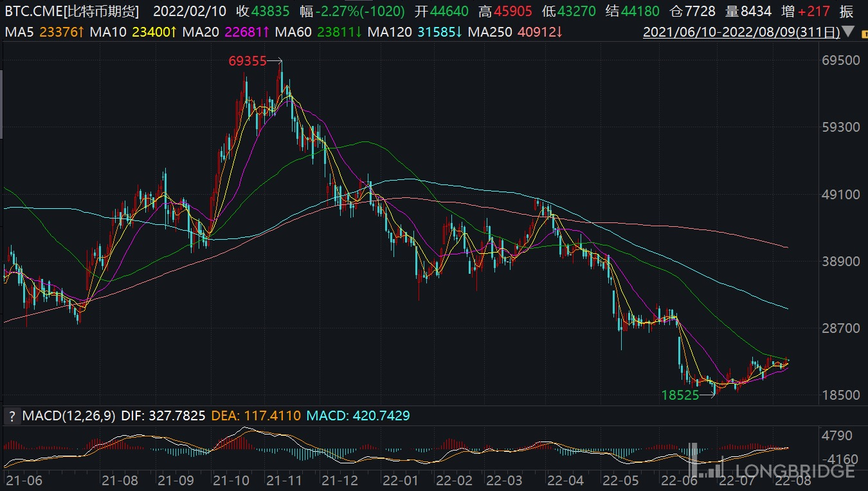Viewport: 868px width, 491px height.
Task: Click the 49100 price axis label
Action: 841,194
